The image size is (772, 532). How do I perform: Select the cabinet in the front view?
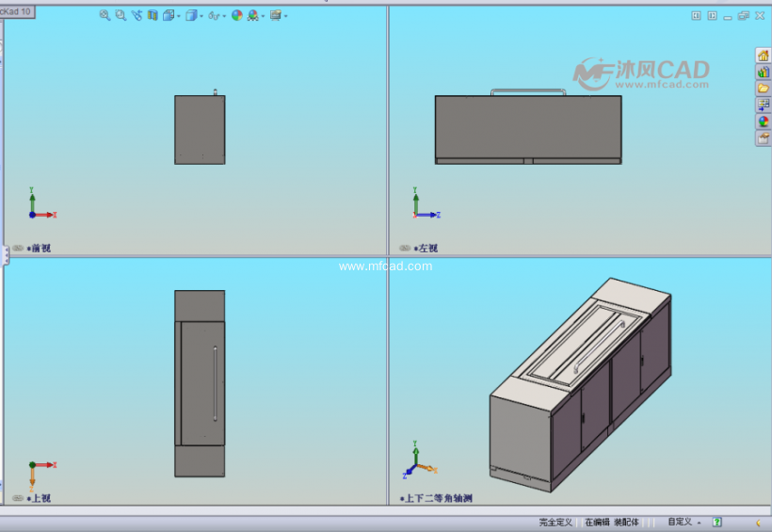(200, 130)
